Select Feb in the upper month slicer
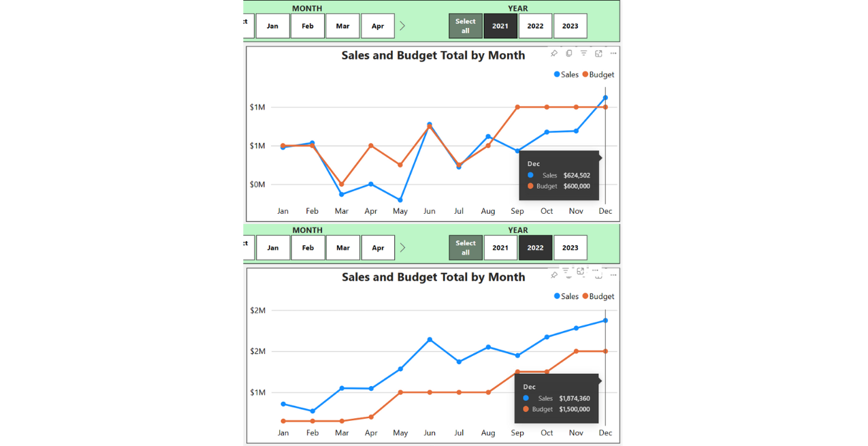 308,26
